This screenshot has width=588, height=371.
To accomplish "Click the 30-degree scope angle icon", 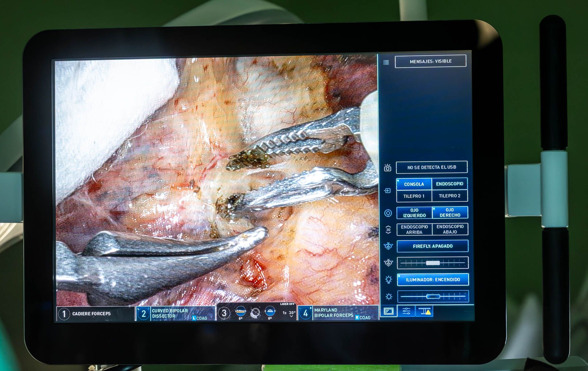I will click(x=388, y=229).
